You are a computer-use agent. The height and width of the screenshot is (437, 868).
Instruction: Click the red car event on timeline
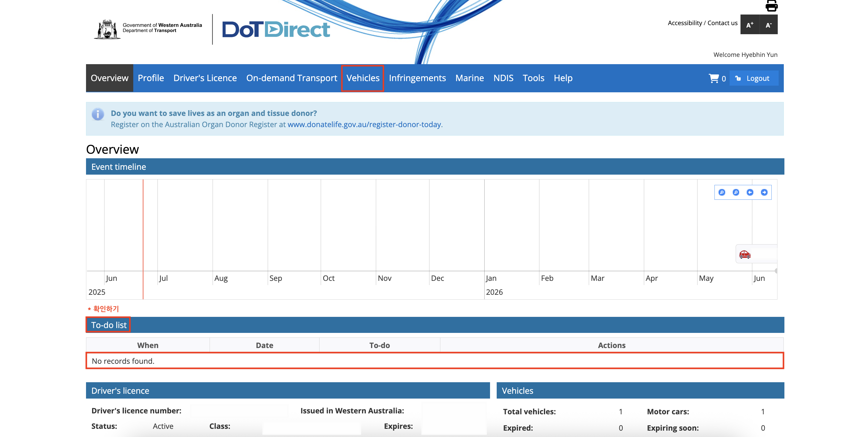pyautogui.click(x=745, y=254)
